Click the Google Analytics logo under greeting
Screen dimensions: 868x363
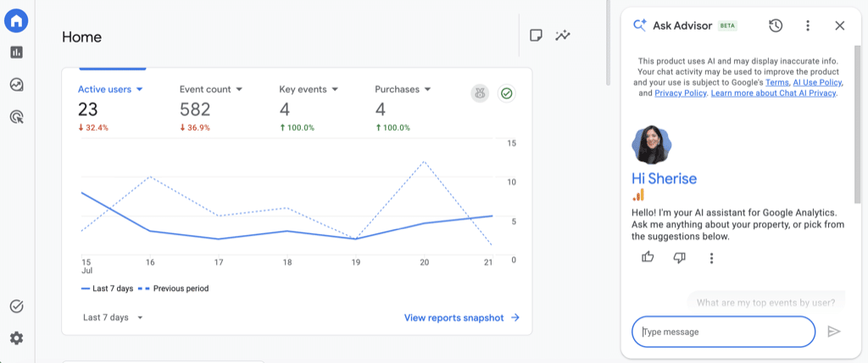pos(637,195)
